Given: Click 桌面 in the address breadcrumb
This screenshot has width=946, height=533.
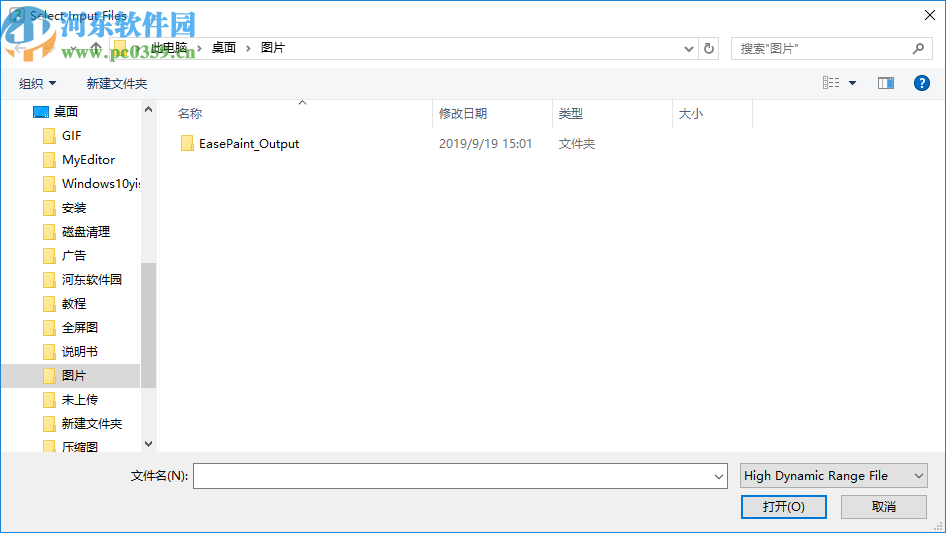Looking at the screenshot, I should point(224,48).
